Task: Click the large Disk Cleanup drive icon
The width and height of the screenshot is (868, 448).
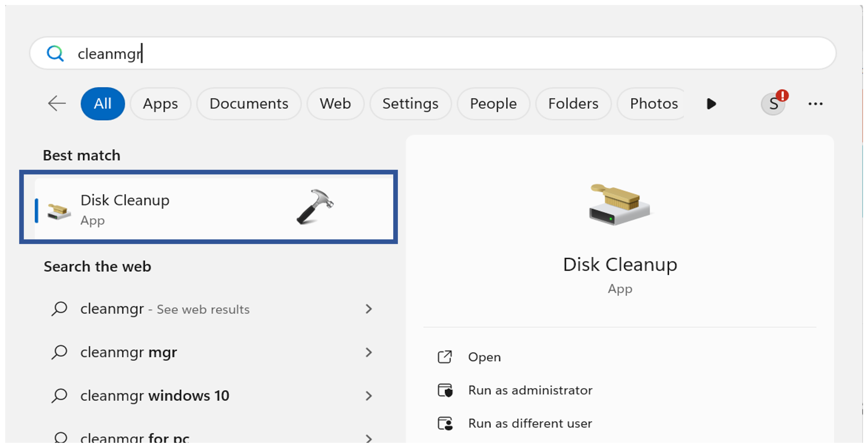Action: tap(619, 205)
